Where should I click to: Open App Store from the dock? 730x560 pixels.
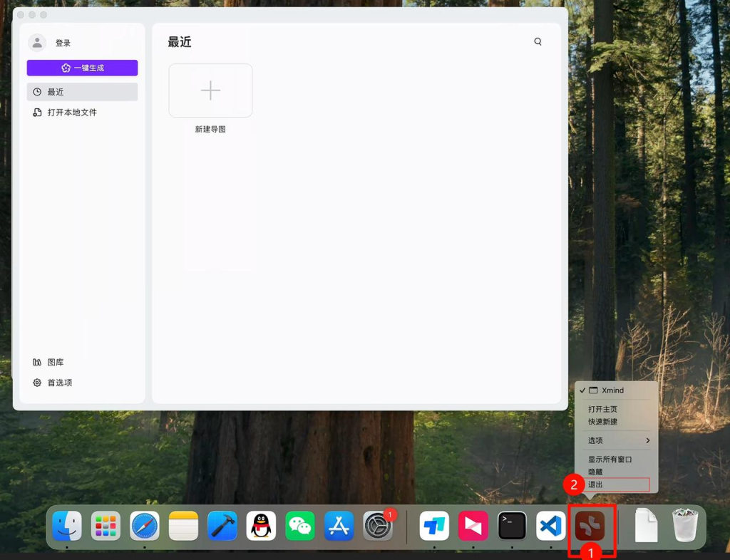point(339,526)
